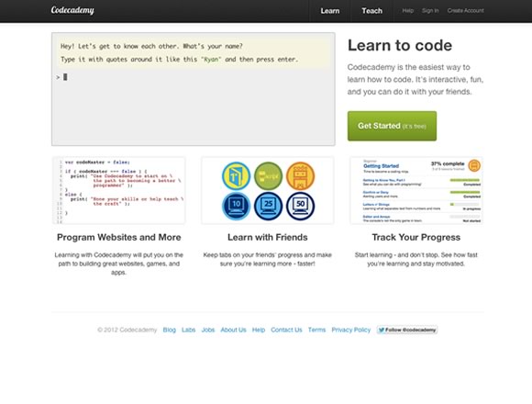This screenshot has width=532, height=404.
Task: Open the Getting Started progress thumbnail
Action: click(x=416, y=190)
